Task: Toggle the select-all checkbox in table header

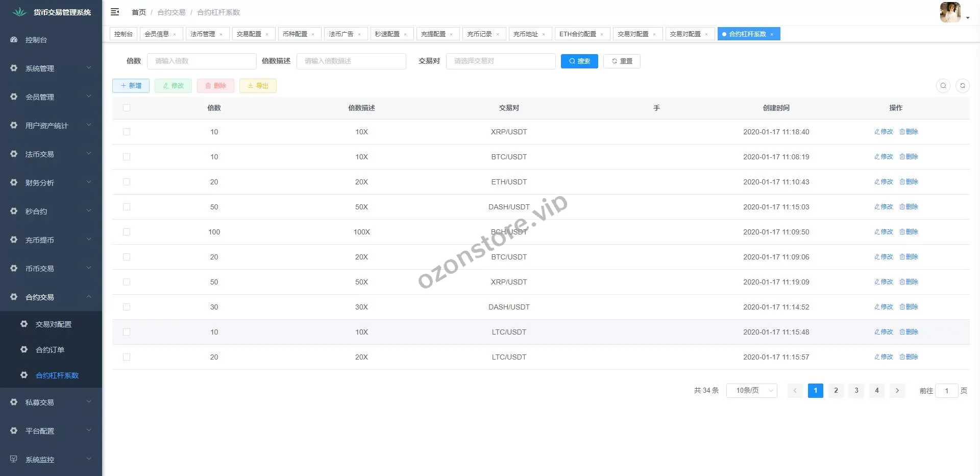Action: pyautogui.click(x=127, y=108)
